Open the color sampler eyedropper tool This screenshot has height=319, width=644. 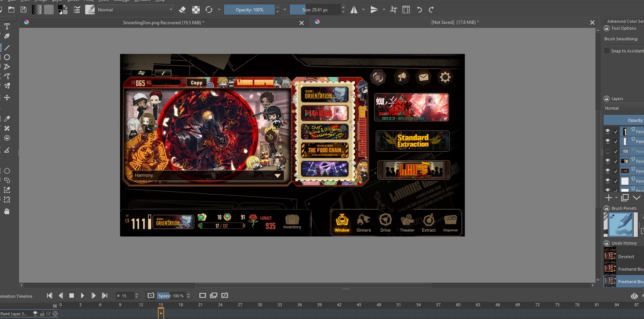click(7, 119)
